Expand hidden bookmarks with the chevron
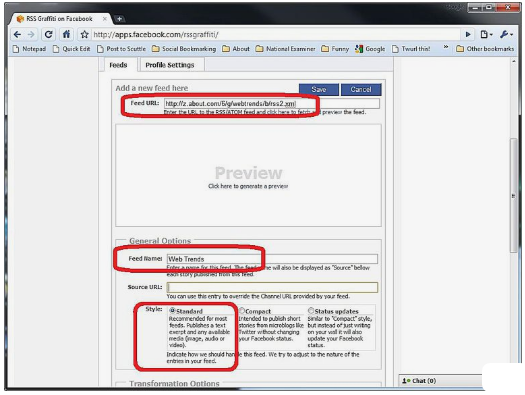 coord(446,47)
